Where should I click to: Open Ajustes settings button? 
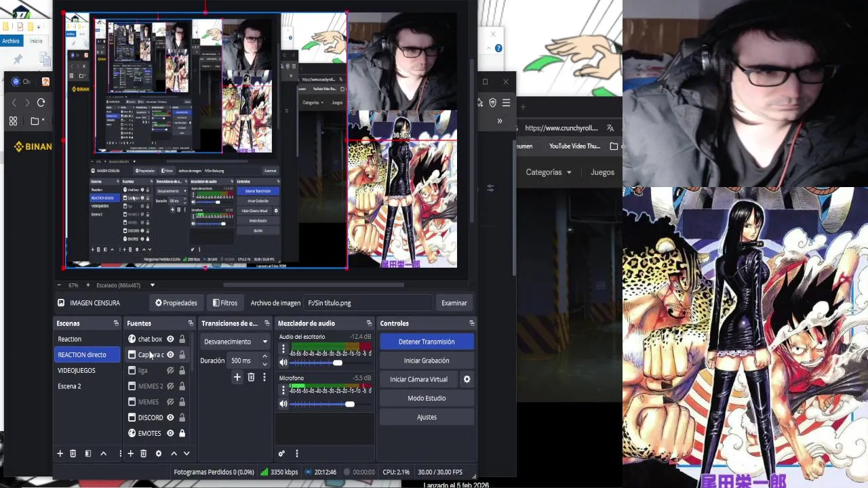click(427, 418)
